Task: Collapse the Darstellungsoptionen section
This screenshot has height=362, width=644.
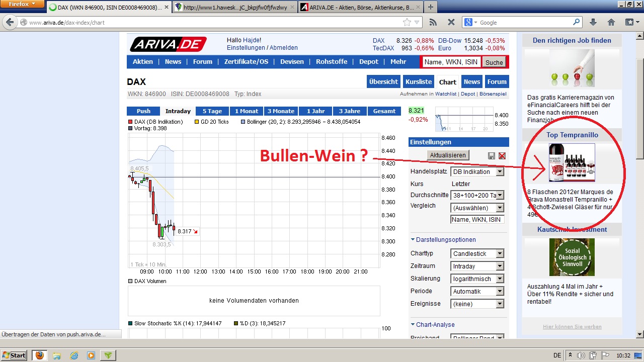Action: 443,240
